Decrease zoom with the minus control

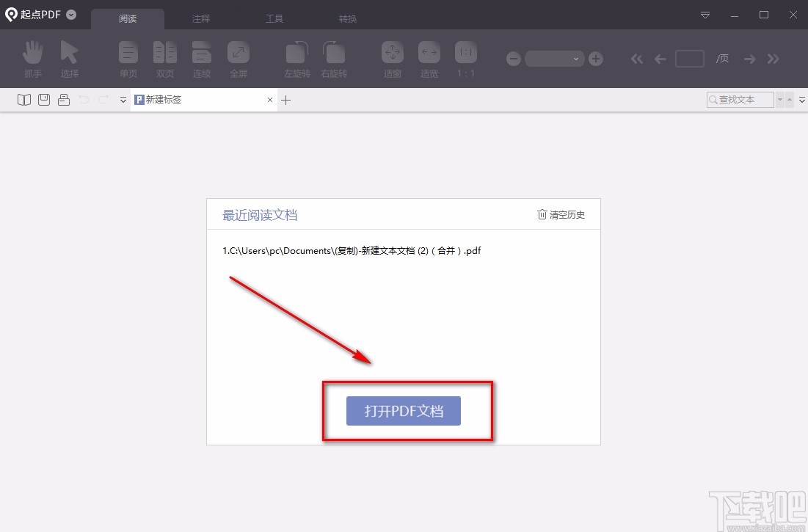[x=513, y=59]
